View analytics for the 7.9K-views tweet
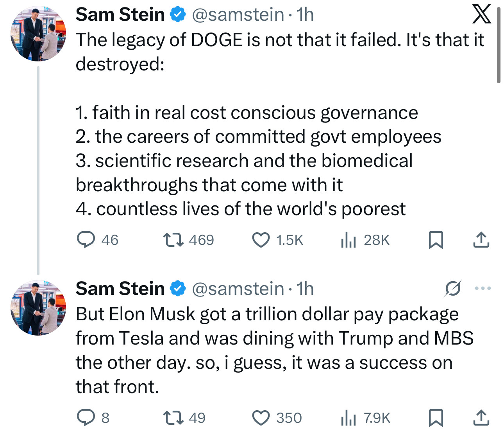The image size is (504, 440). click(x=349, y=418)
